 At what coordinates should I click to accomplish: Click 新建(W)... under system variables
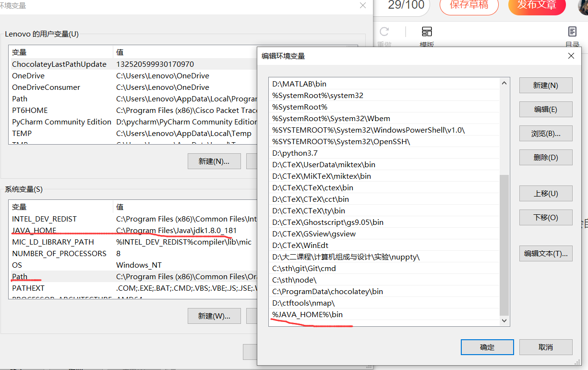[x=214, y=316]
